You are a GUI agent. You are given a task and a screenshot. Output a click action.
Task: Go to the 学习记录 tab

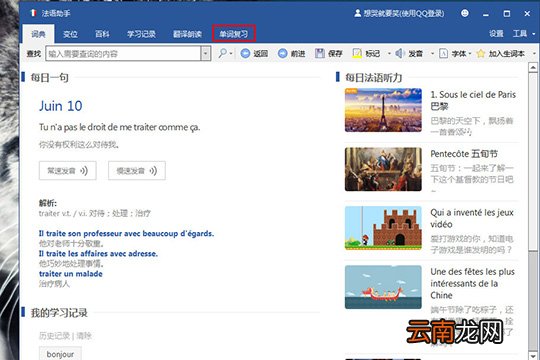141,34
